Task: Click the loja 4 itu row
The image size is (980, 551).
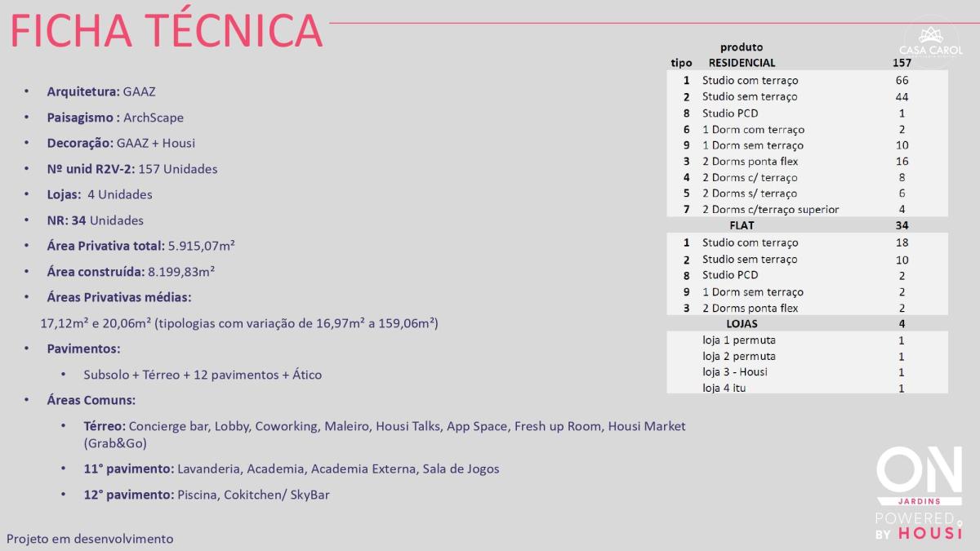Action: point(807,388)
